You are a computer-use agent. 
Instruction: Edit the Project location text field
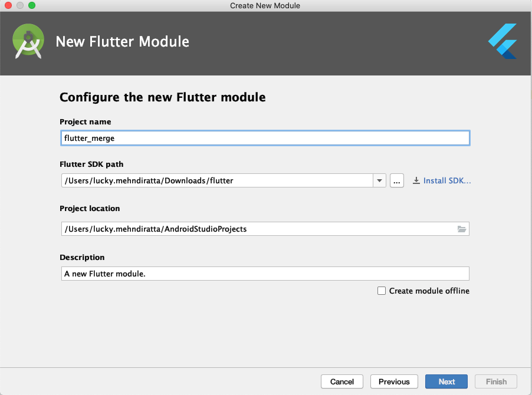click(265, 229)
